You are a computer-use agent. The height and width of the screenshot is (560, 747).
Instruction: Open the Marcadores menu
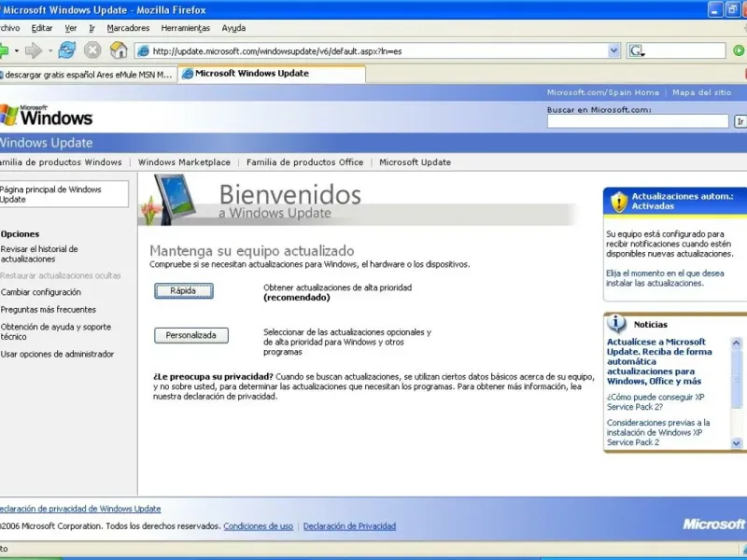[128, 28]
